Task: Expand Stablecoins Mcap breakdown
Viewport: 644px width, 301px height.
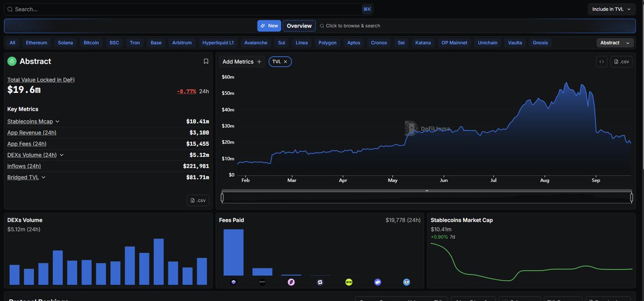Action: pos(57,122)
